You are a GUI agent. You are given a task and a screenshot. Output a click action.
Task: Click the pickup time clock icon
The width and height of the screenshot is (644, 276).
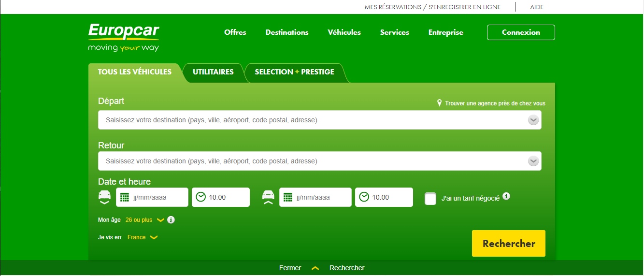click(x=201, y=197)
